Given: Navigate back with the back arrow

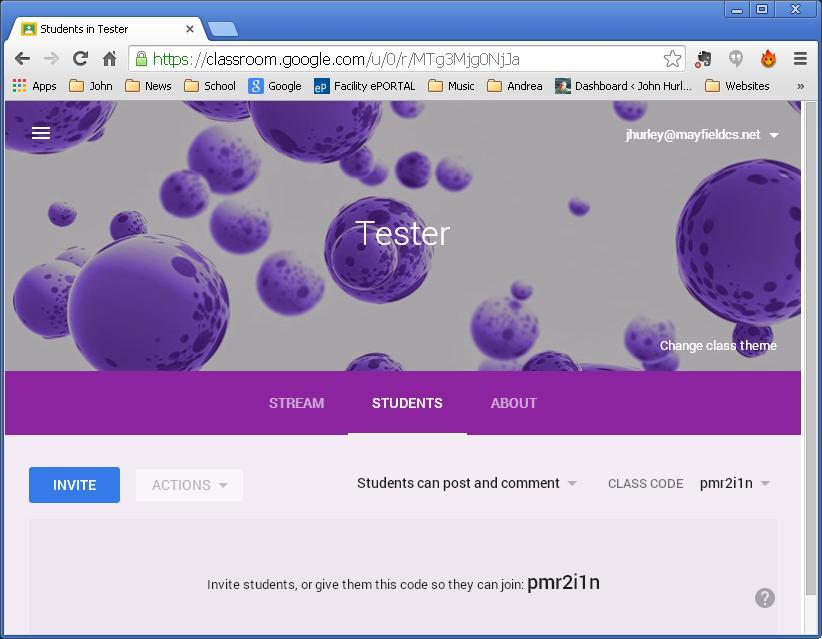Looking at the screenshot, I should coord(22,59).
